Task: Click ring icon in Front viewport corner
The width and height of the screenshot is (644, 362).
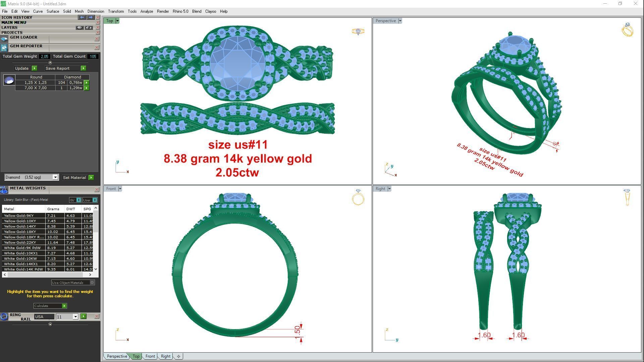Action: (x=358, y=197)
